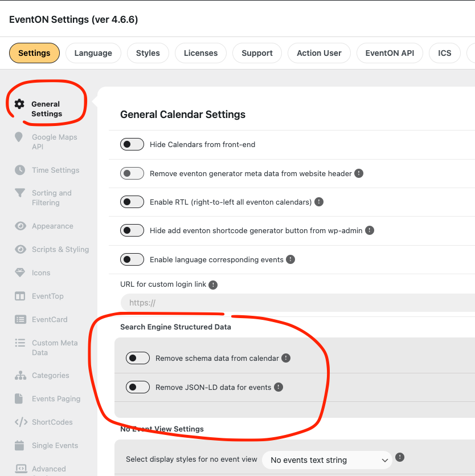Screen dimensions: 475x476
Task: Click info icon beside URL for custom login link
Action: (x=213, y=285)
